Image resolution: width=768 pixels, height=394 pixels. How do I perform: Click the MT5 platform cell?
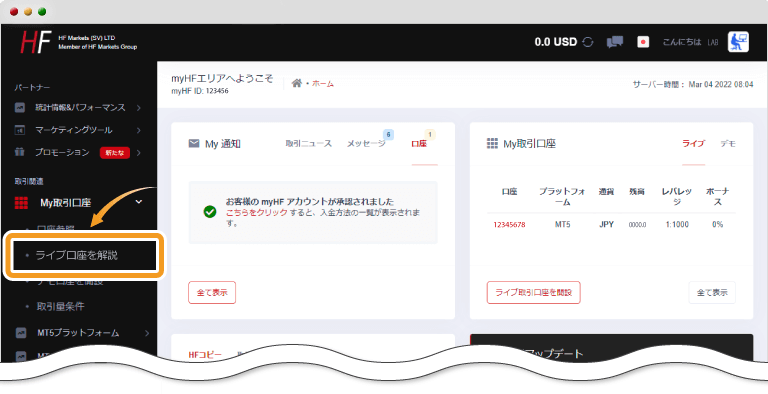pos(562,224)
